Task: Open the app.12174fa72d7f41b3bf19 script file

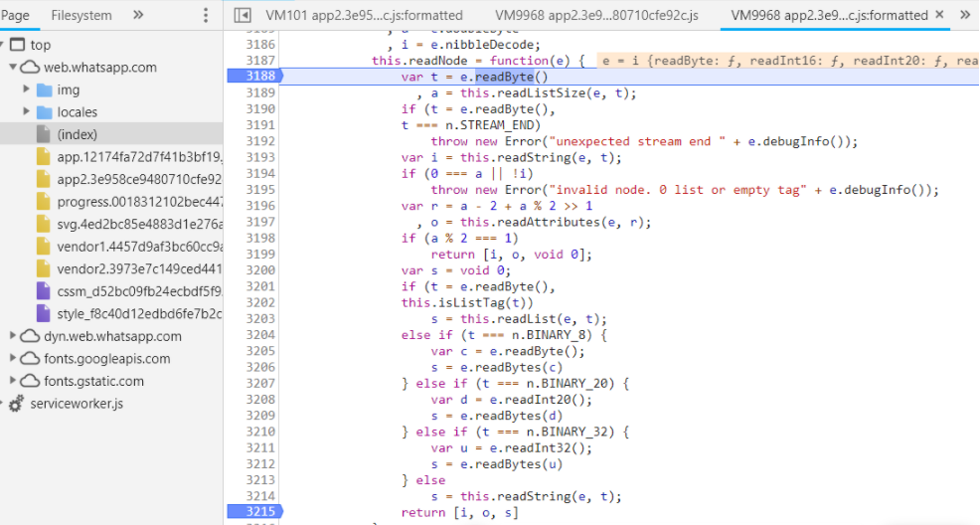Action: 139,157
